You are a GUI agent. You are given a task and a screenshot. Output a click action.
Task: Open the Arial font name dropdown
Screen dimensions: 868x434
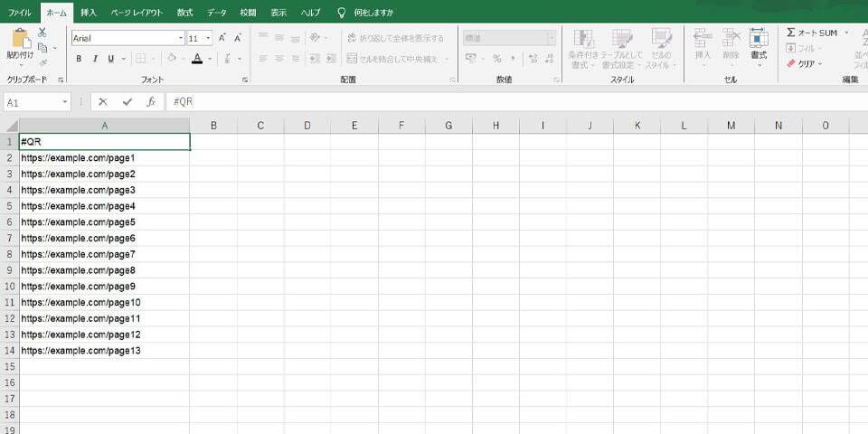click(x=179, y=38)
